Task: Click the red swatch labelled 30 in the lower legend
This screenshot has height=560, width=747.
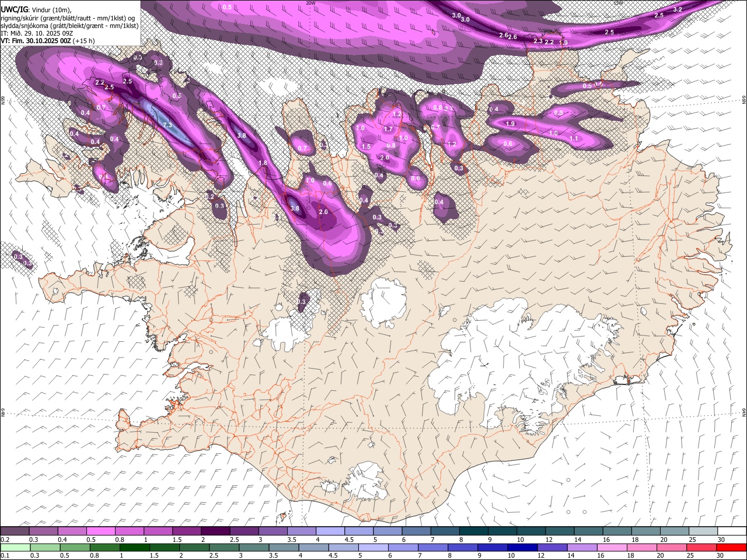Action: [x=731, y=548]
